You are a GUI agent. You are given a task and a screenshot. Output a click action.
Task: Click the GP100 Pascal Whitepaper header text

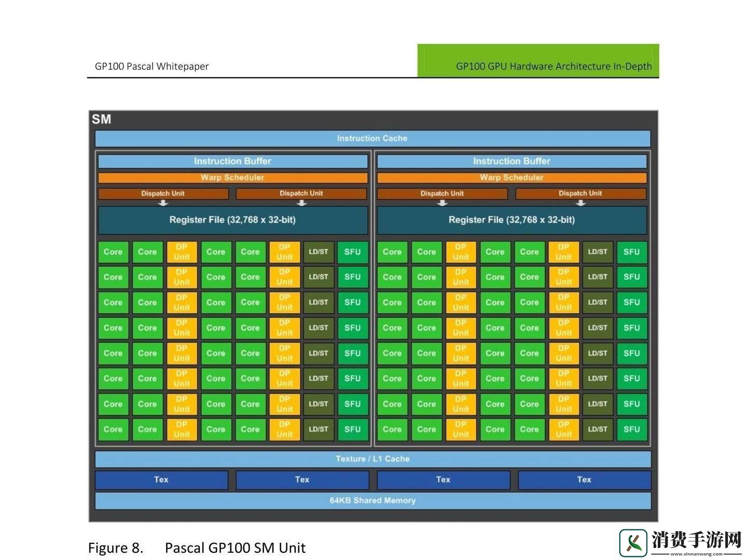(151, 66)
